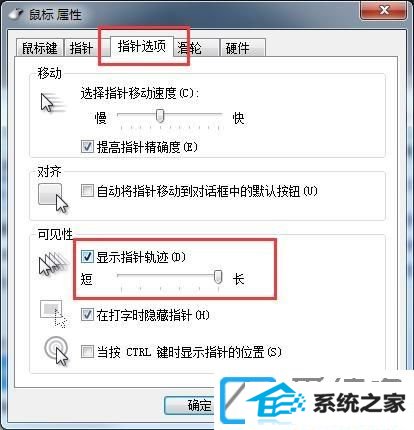Image resolution: width=414 pixels, height=430 pixels.
Task: Click the mouse icon in title bar
Action: click(x=15, y=14)
